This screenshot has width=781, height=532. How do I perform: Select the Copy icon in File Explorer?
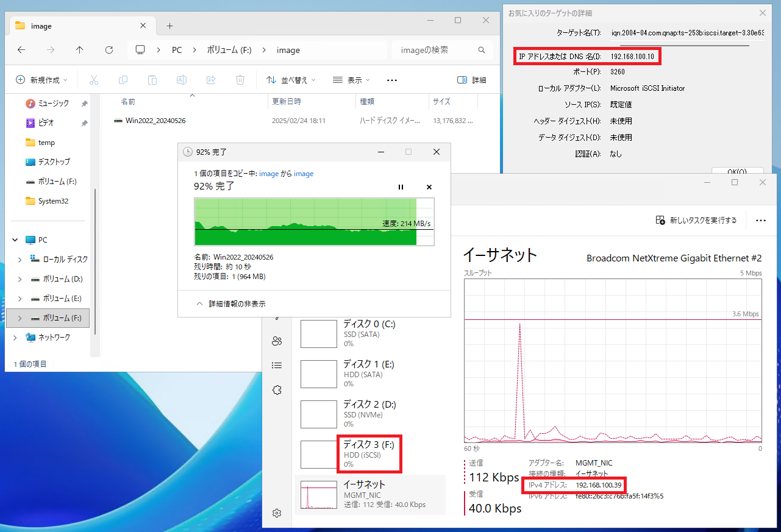123,79
